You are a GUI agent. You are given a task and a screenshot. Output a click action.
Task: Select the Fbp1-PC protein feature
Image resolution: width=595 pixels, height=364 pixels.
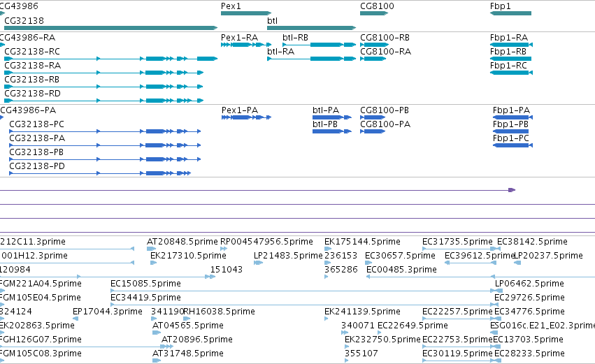click(x=511, y=138)
